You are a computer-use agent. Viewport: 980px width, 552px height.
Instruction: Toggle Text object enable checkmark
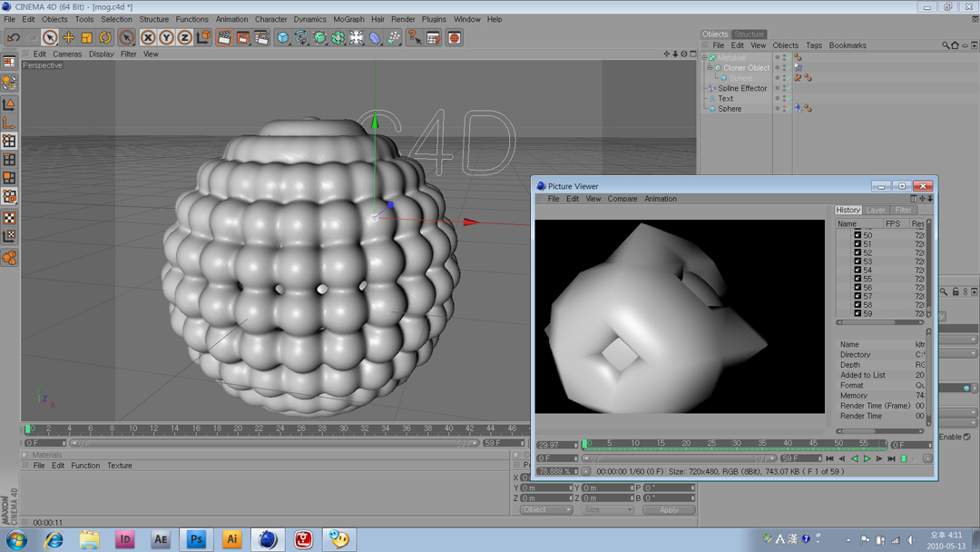789,98
